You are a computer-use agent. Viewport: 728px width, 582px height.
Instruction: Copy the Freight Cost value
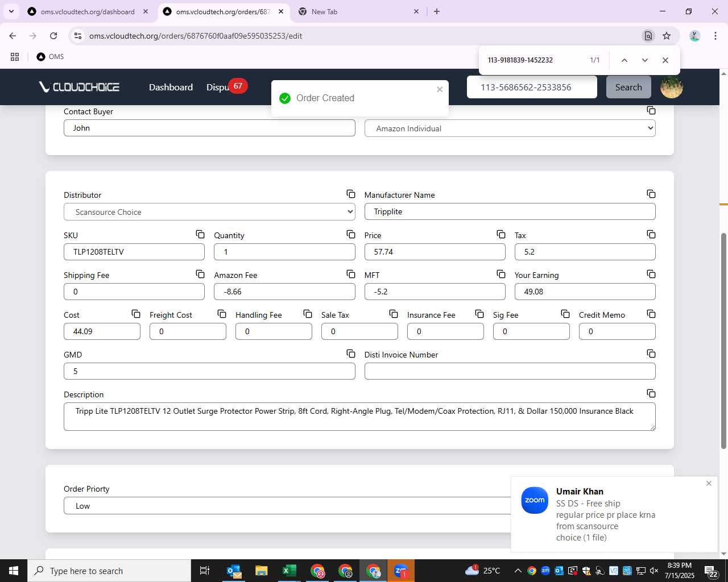222,314
